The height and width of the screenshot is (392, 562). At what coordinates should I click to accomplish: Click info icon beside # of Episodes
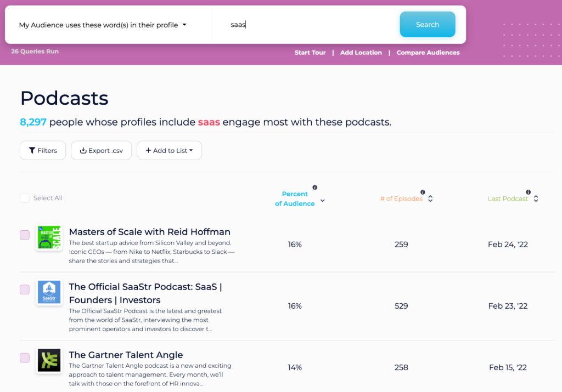423,192
